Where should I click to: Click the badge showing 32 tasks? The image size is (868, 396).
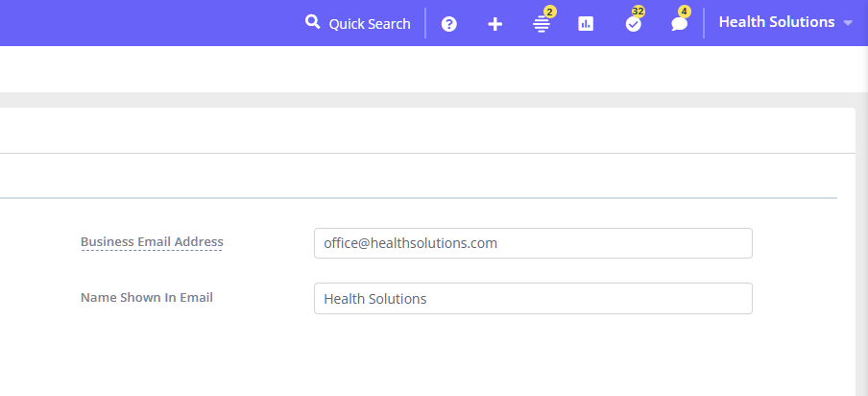pyautogui.click(x=638, y=12)
